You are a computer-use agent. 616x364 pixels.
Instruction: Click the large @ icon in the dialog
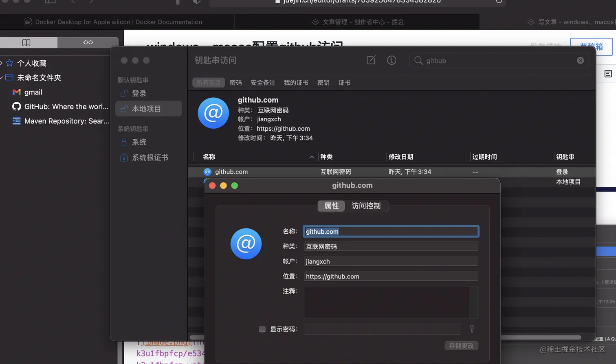click(246, 244)
